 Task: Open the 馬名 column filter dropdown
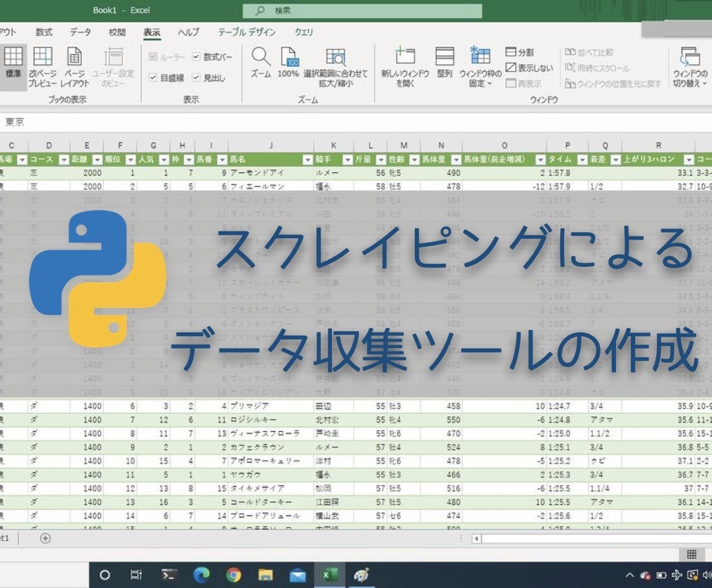[x=308, y=159]
